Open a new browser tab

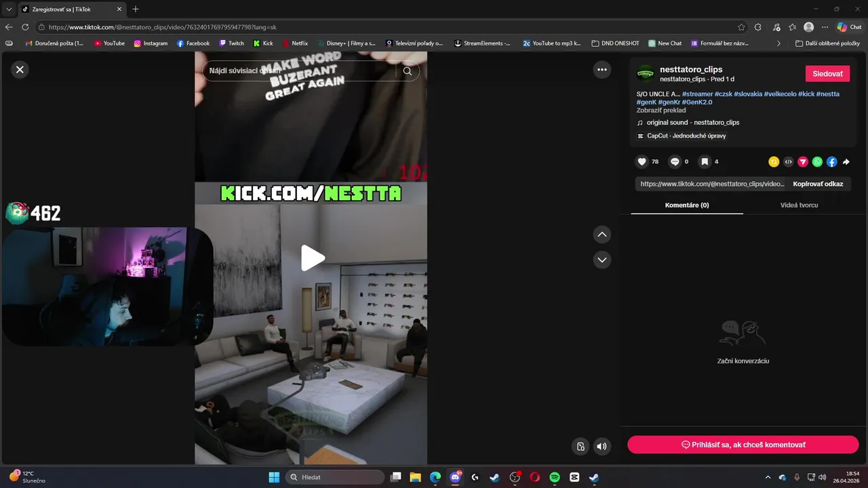[x=136, y=9]
